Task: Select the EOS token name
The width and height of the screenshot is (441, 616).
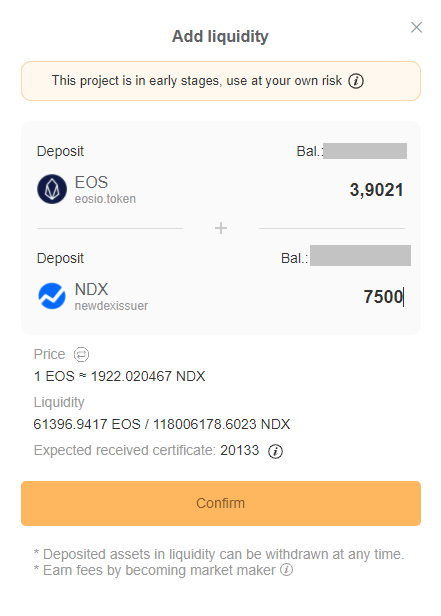Action: pyautogui.click(x=91, y=182)
